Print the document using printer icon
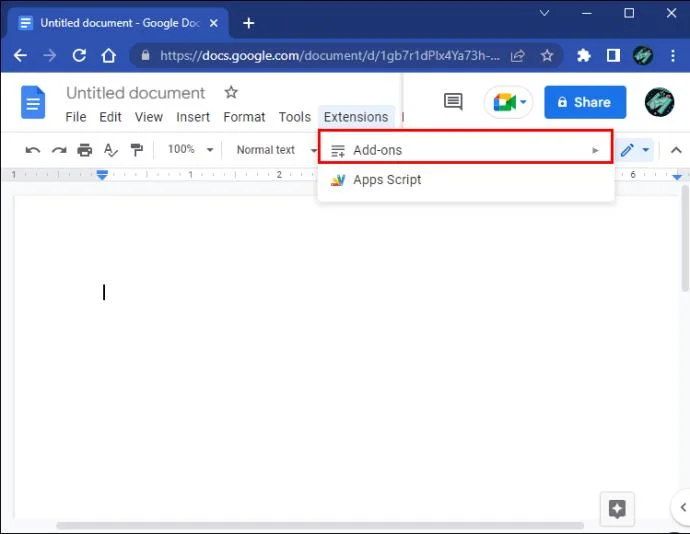 84,150
